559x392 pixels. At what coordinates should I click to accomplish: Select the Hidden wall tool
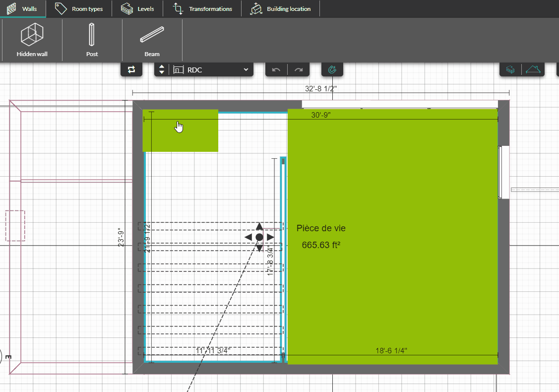click(32, 40)
